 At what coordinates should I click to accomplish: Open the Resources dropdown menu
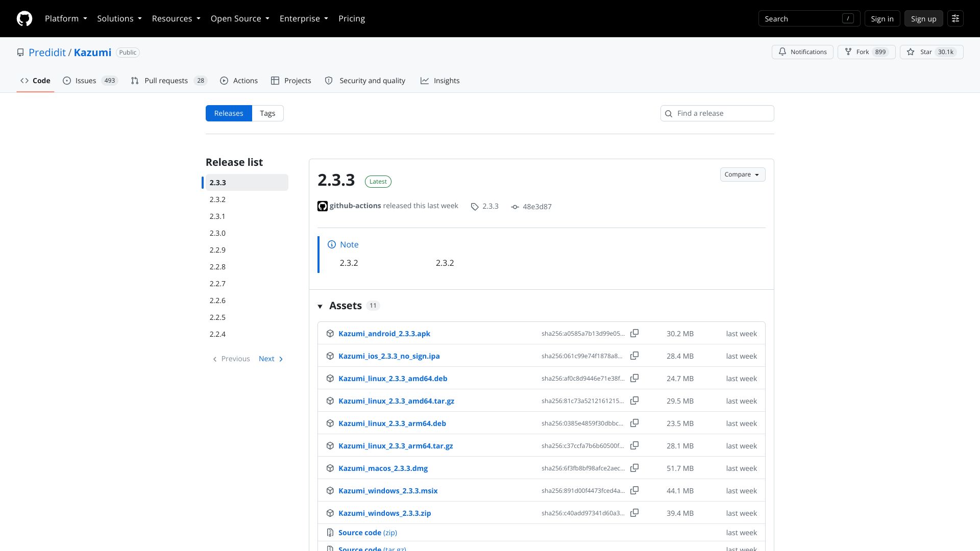(176, 18)
